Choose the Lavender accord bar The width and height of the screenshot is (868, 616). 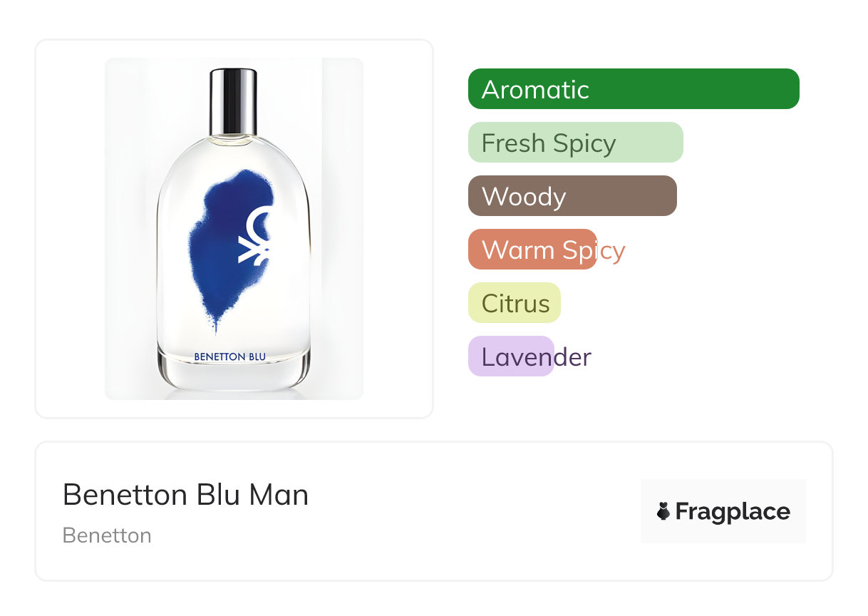point(511,356)
